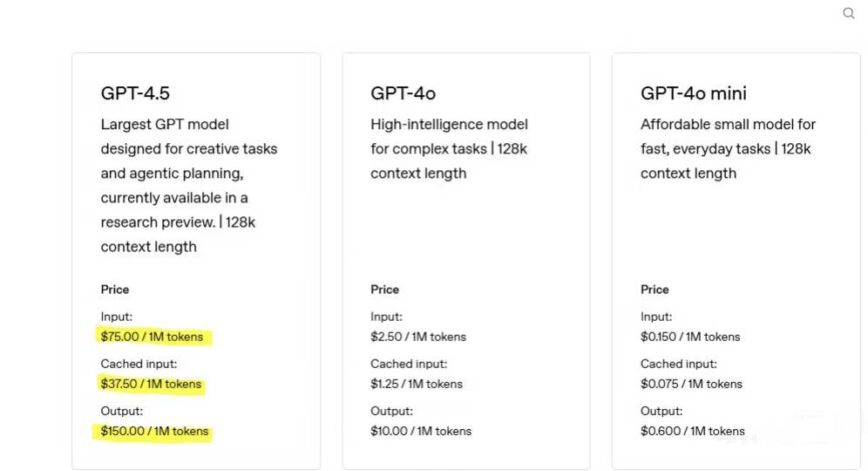The width and height of the screenshot is (868, 471).
Task: Click the GPT-4.5 model description text
Action: pos(188,185)
